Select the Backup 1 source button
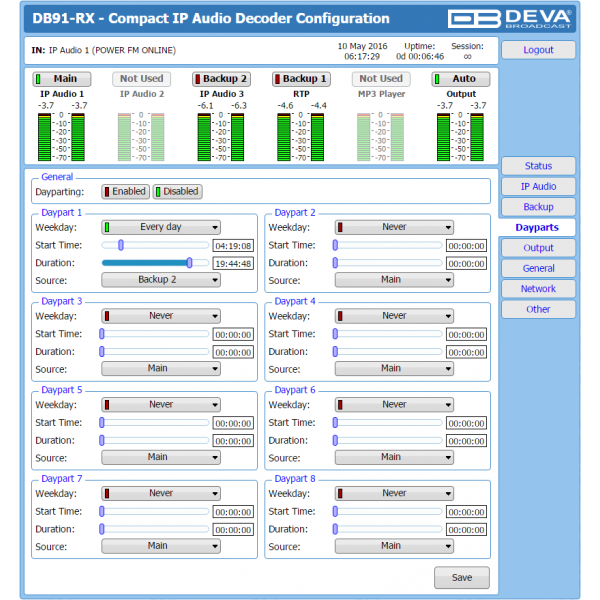The height and width of the screenshot is (600, 600). [301, 79]
